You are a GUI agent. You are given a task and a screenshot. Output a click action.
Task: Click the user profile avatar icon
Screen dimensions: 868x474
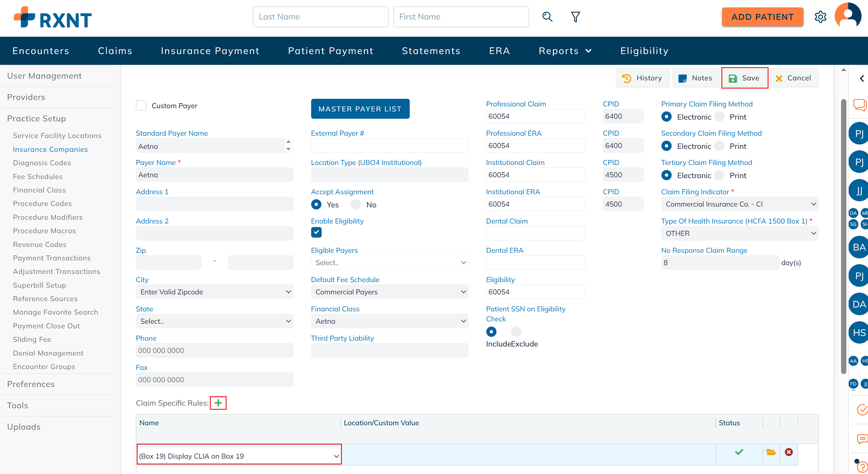click(x=848, y=16)
